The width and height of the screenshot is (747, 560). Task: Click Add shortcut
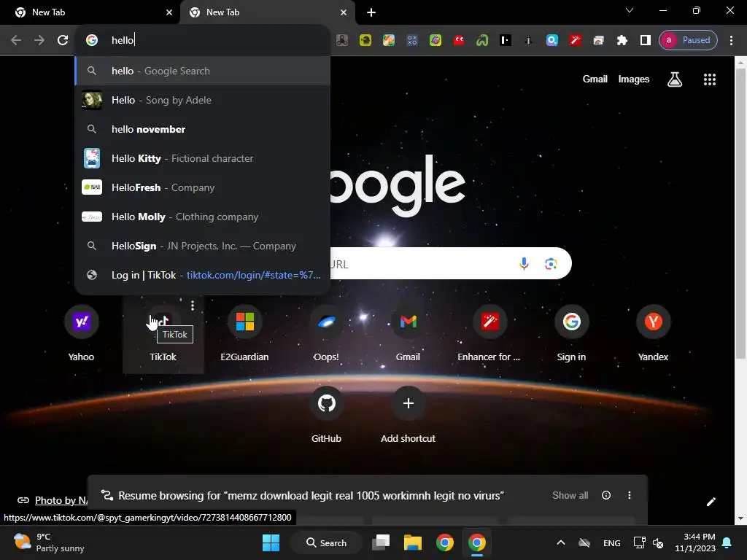[x=409, y=416]
